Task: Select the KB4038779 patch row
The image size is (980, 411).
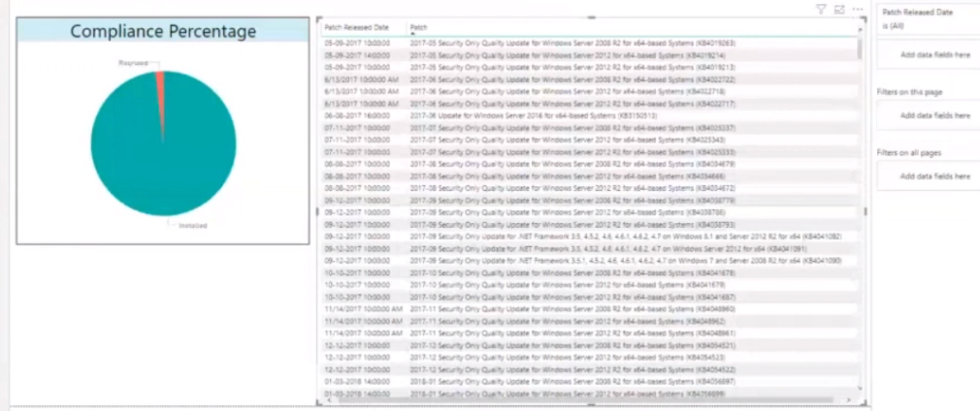Action: click(590, 201)
